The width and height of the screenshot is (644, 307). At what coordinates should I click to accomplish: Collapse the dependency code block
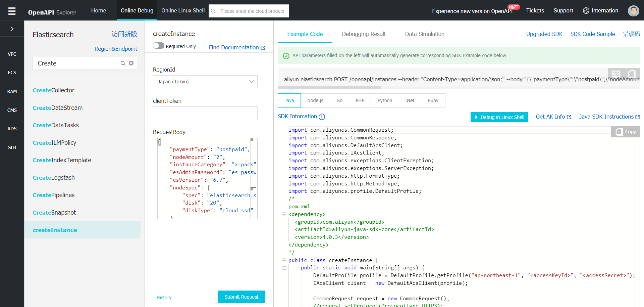(x=284, y=214)
